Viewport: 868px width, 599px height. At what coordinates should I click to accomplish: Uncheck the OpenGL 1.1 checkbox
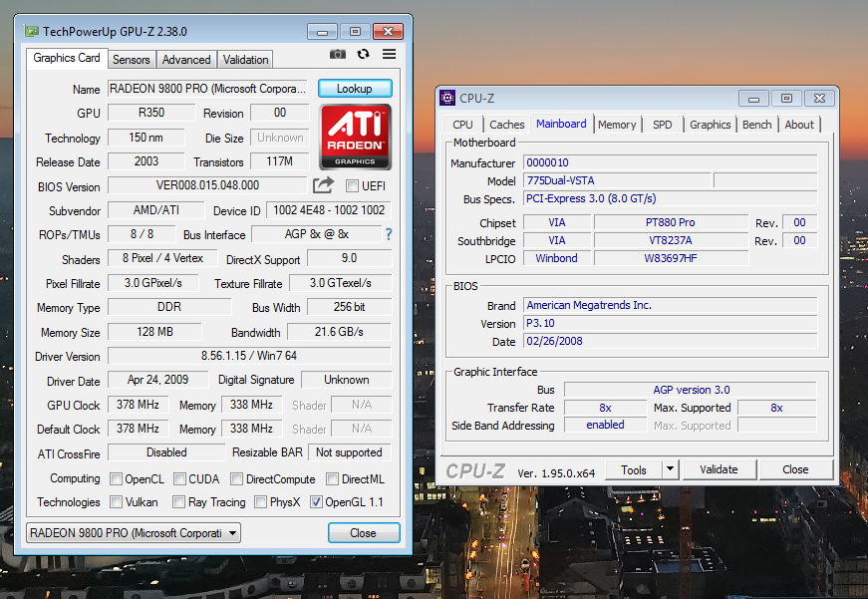point(317,502)
